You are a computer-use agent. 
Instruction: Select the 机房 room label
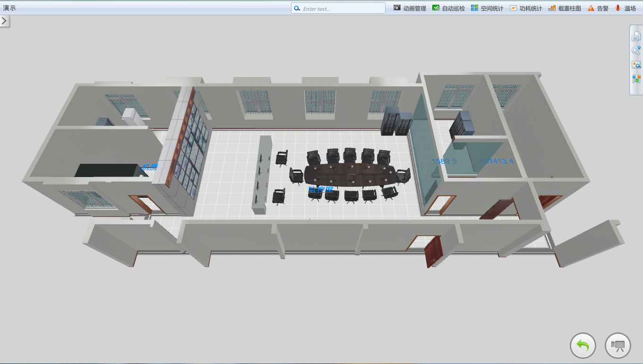click(149, 167)
